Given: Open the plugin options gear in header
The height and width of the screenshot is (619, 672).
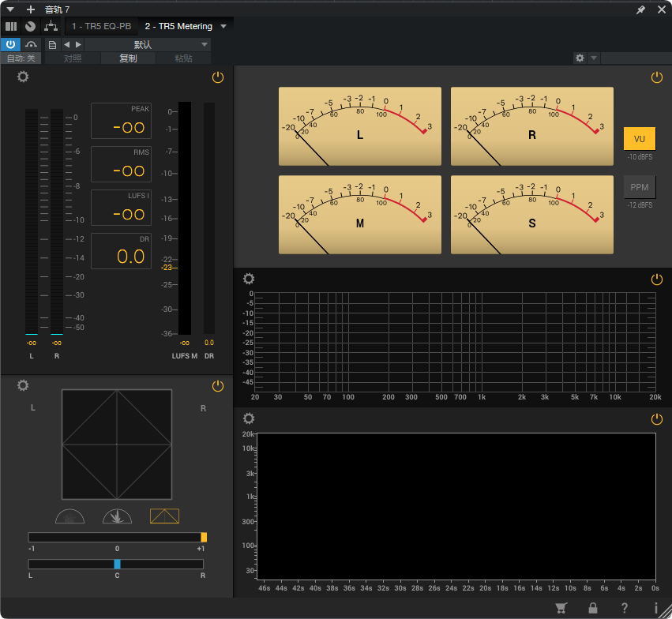Looking at the screenshot, I should 580,58.
